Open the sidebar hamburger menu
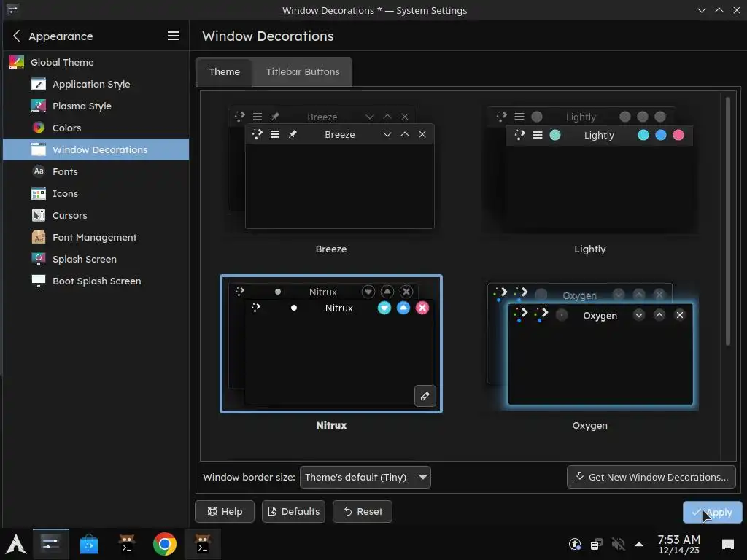This screenshot has width=747, height=560. coord(174,36)
